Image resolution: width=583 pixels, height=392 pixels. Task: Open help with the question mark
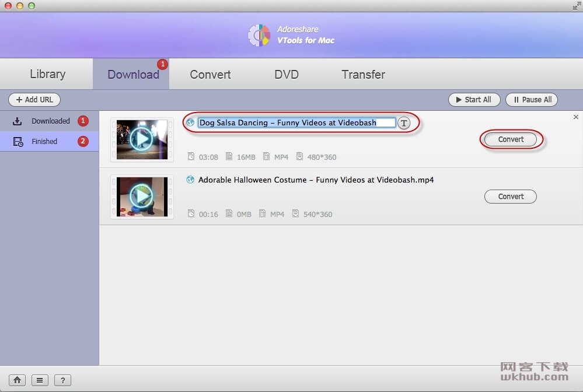tap(62, 380)
